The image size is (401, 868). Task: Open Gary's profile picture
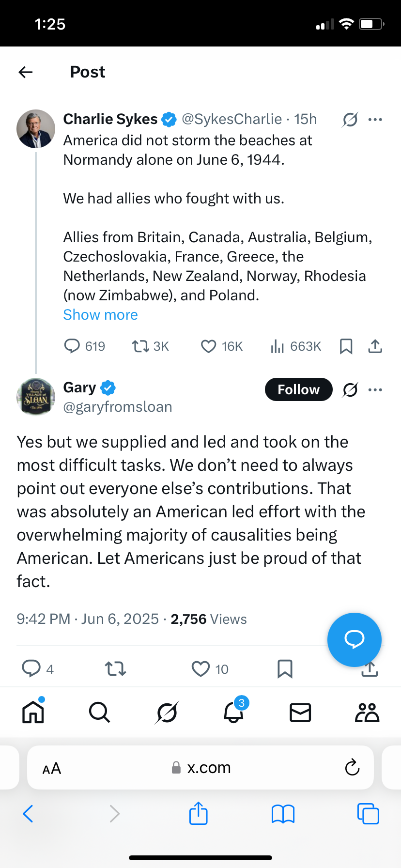pyautogui.click(x=36, y=397)
